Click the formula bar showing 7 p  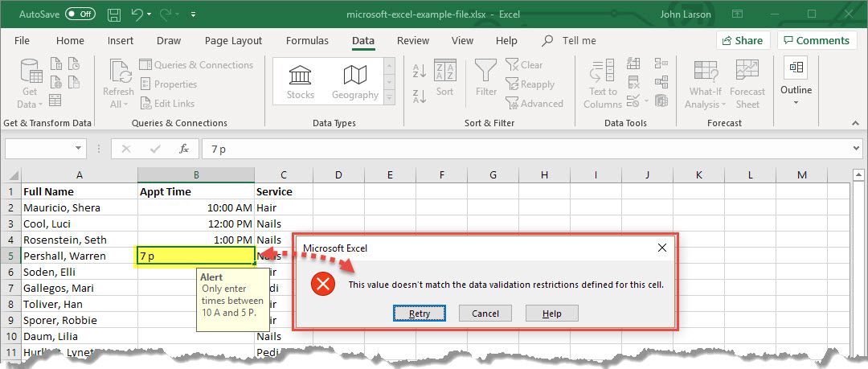[x=522, y=149]
